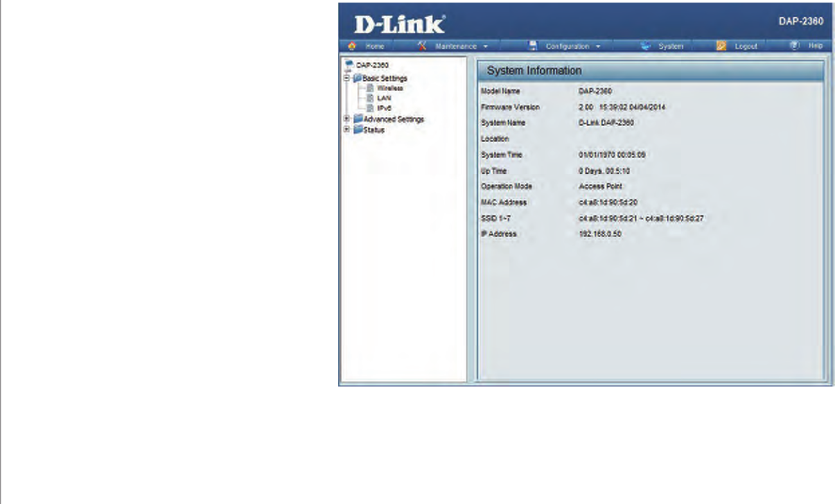Click the Up Time label

coord(494,171)
